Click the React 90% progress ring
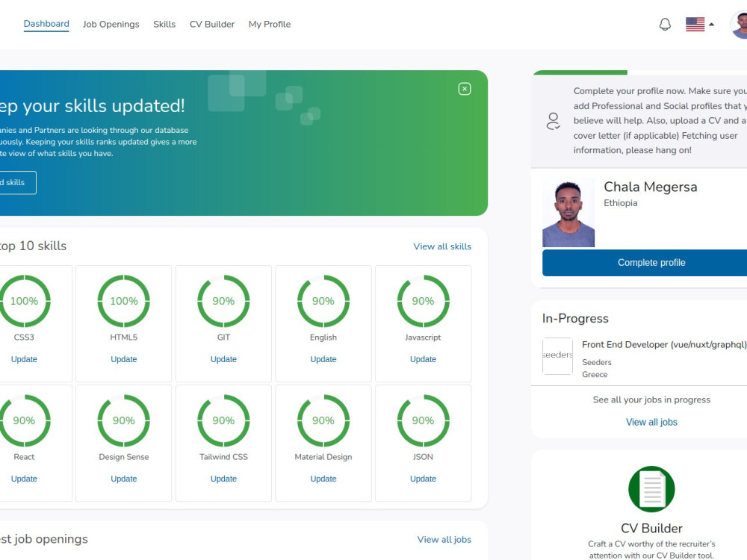Screen dimensions: 747x560 pyautogui.click(x=24, y=420)
